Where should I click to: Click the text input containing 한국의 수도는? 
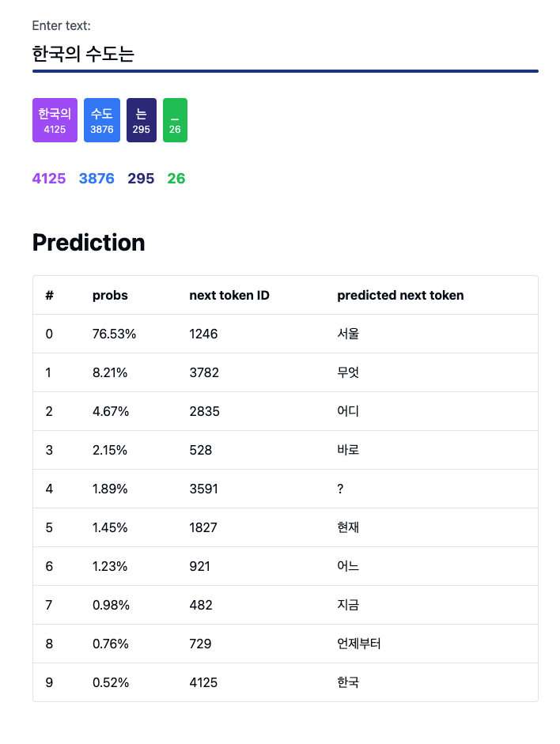click(x=286, y=54)
